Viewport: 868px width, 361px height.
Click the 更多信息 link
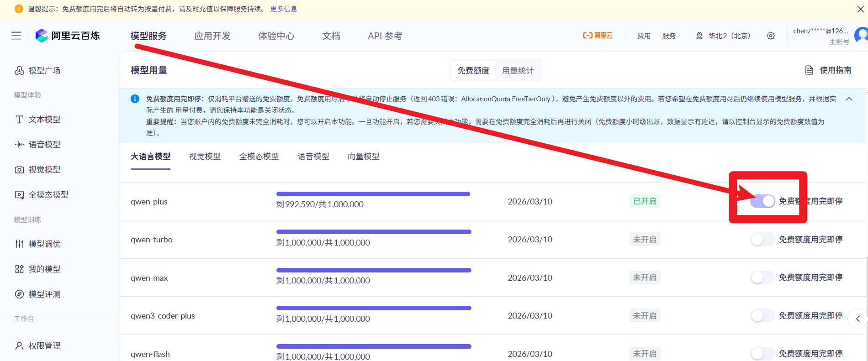pos(284,9)
